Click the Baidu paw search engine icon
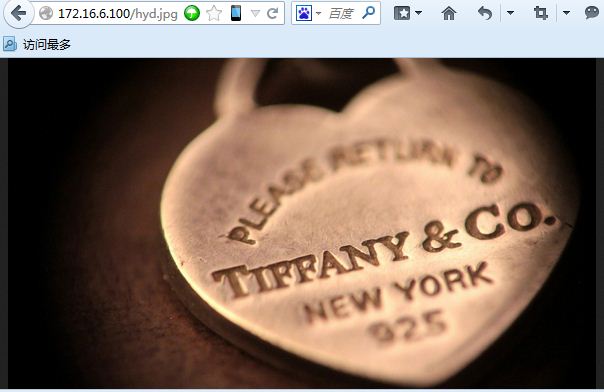This screenshot has width=604, height=392. pyautogui.click(x=304, y=13)
